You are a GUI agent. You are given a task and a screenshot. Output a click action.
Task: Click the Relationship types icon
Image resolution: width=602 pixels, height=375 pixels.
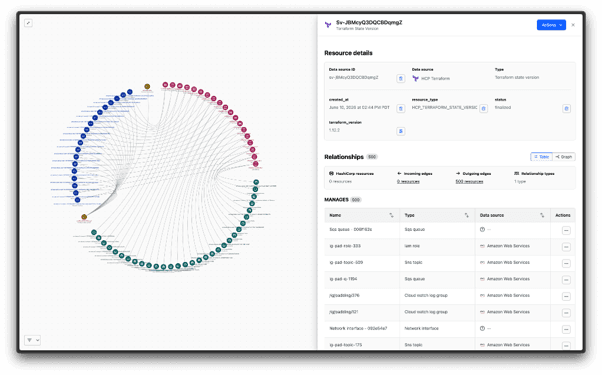(516, 173)
